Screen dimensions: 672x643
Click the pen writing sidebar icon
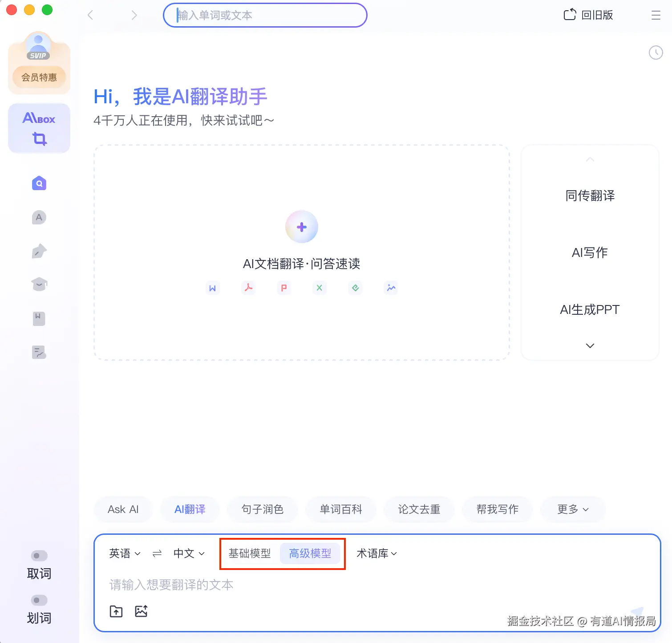[x=39, y=251]
